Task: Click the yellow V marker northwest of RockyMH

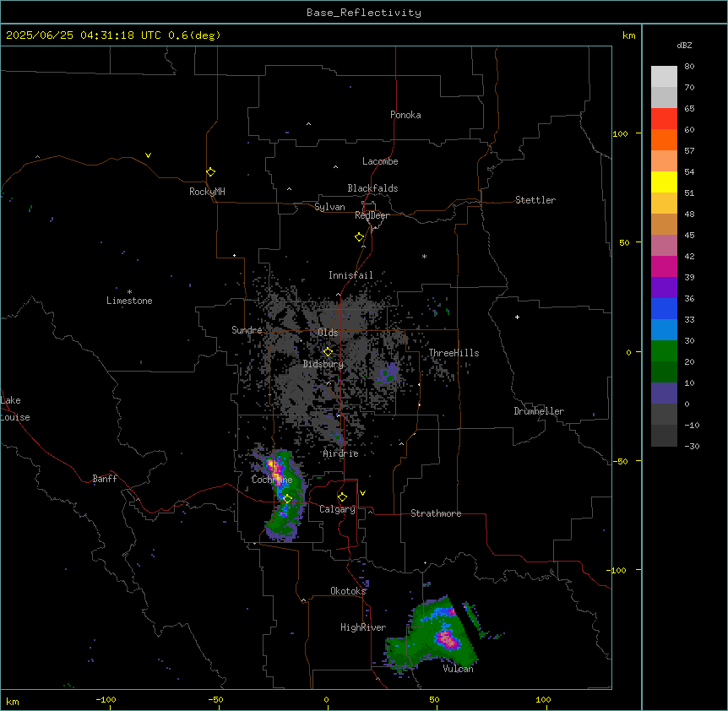Action: coord(148,155)
